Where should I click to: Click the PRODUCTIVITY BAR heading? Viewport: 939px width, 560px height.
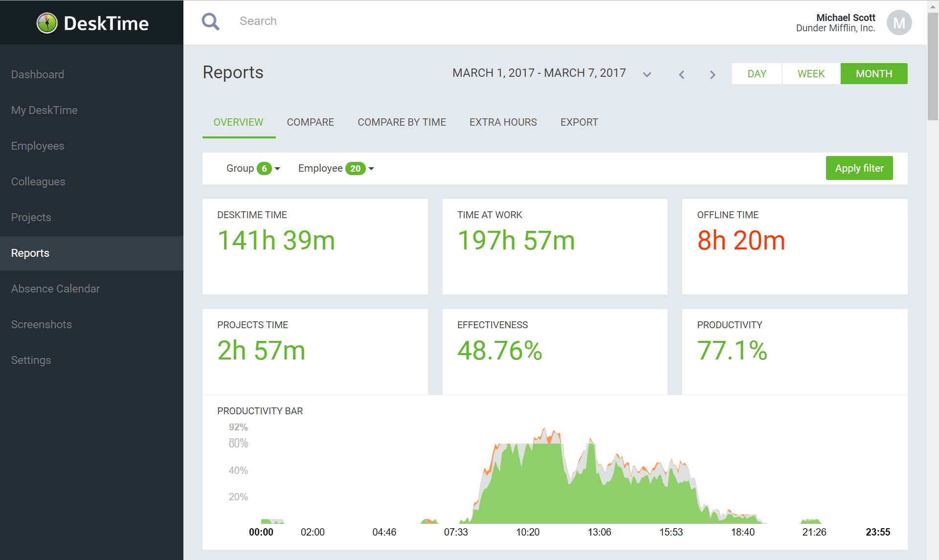click(260, 411)
